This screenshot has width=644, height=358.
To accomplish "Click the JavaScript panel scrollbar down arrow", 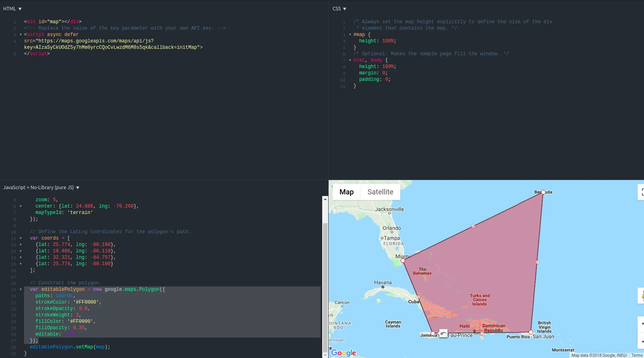I will pos(325,355).
